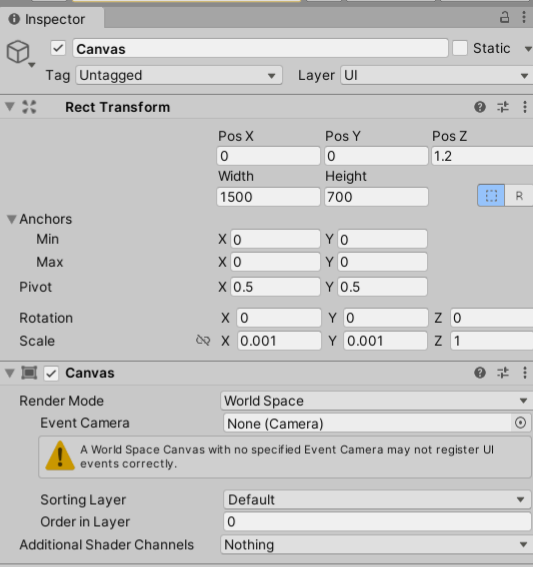Click Rotation Y field
This screenshot has height=567, width=533.
(386, 318)
